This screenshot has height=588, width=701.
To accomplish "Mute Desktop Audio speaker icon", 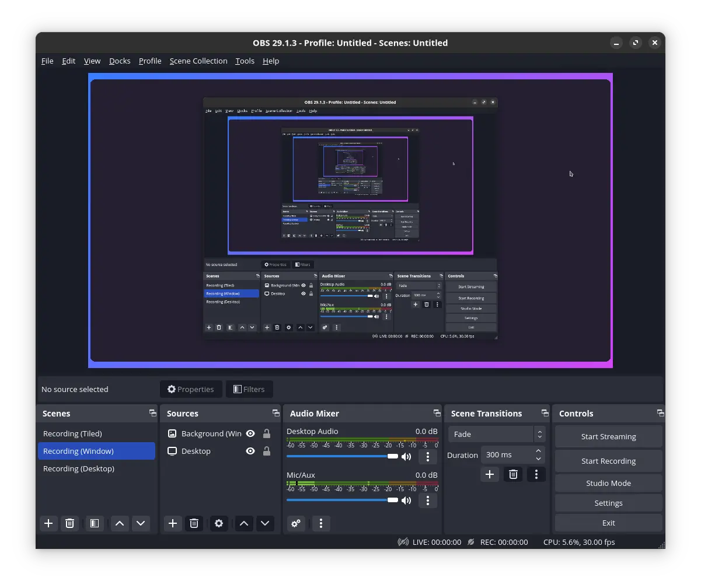I will coord(406,457).
